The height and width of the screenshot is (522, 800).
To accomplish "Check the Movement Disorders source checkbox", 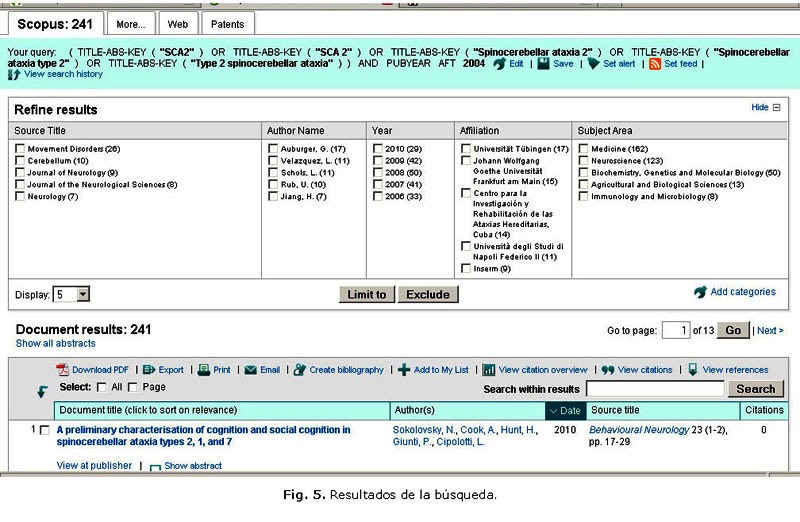I will [20, 149].
